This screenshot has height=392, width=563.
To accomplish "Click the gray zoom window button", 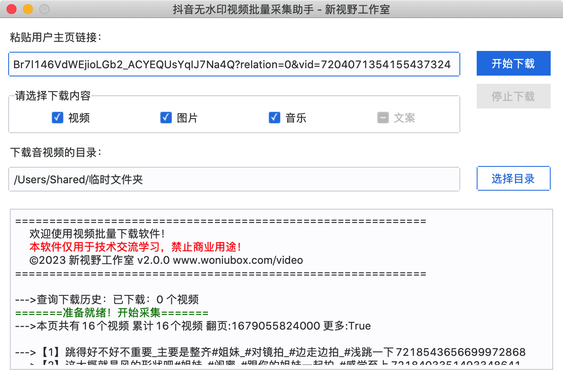I will [x=44, y=9].
